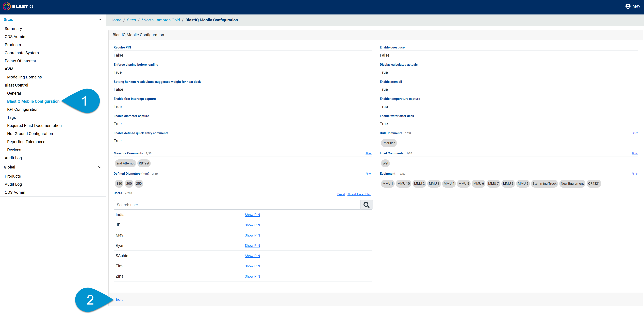Click the MMU 5 equipment chip
Image resolution: width=644 pixels, height=318 pixels.
[464, 183]
